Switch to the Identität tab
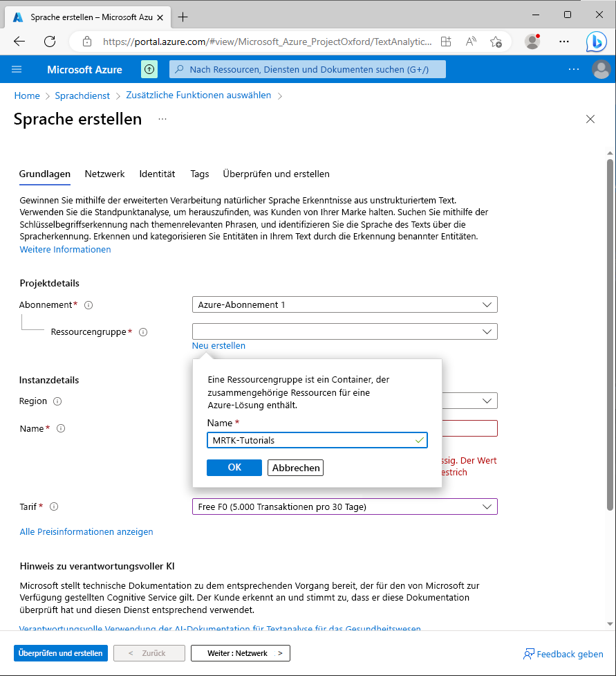Screen dimensions: 616x676 [x=157, y=174]
